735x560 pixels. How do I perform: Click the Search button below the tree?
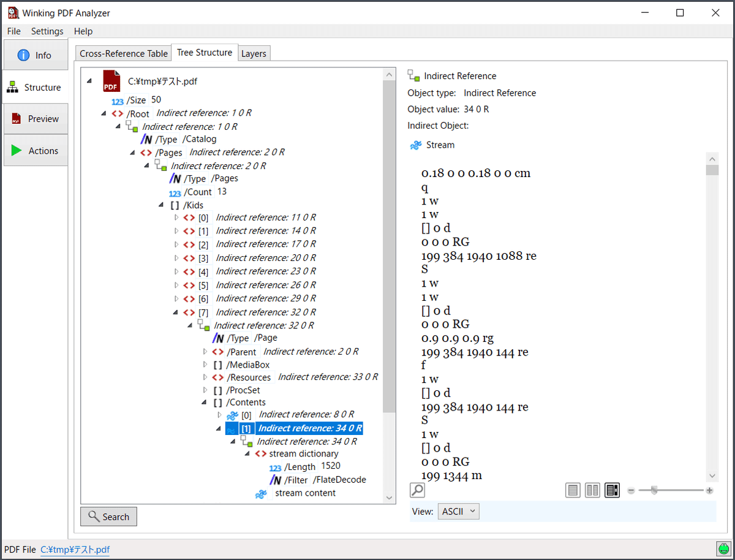[x=108, y=516]
